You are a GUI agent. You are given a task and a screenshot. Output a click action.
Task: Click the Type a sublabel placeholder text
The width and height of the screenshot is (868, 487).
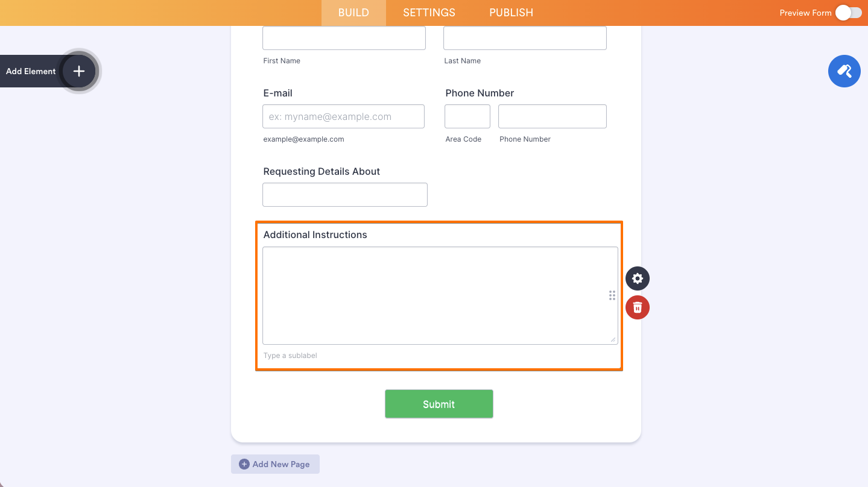290,355
